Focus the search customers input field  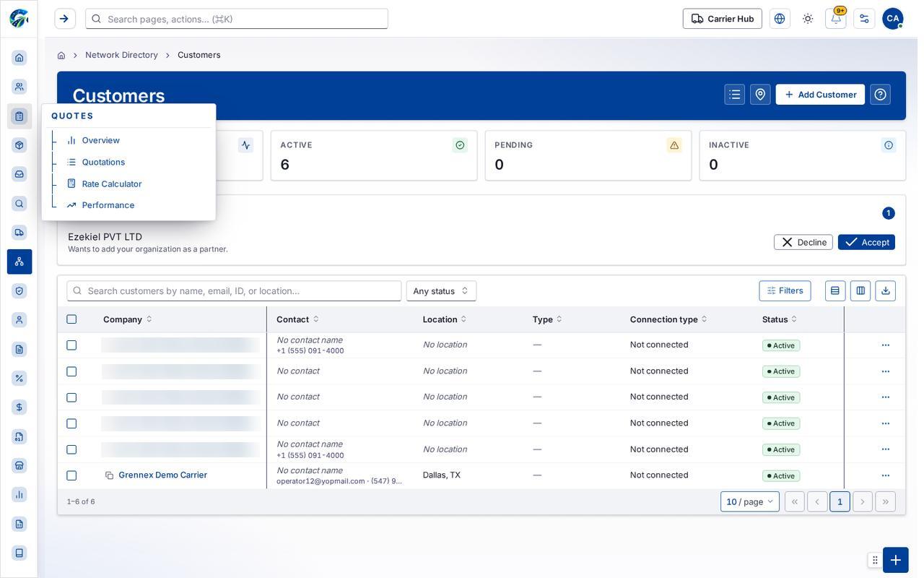(234, 291)
